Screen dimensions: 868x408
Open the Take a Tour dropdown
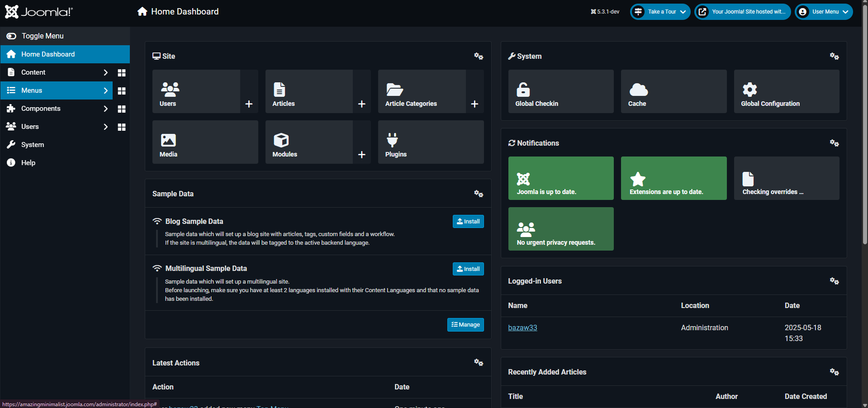point(660,12)
